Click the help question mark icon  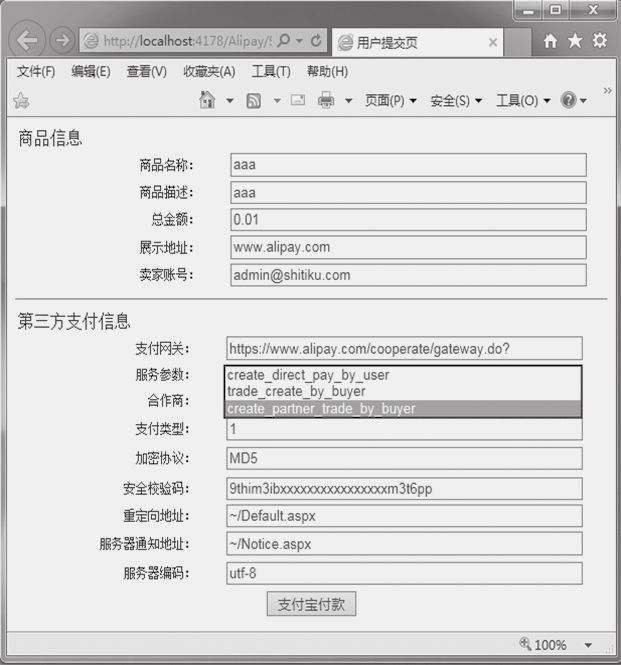click(568, 100)
